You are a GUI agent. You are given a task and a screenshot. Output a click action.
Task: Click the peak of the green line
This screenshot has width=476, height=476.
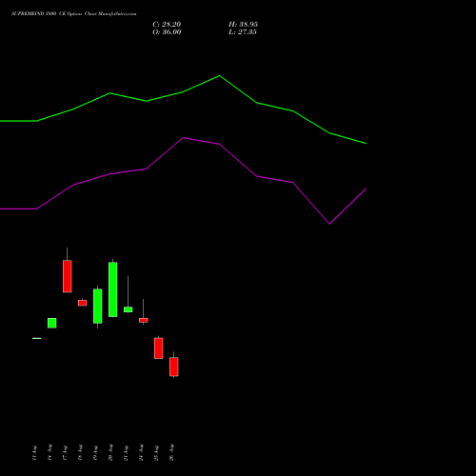(x=219, y=75)
